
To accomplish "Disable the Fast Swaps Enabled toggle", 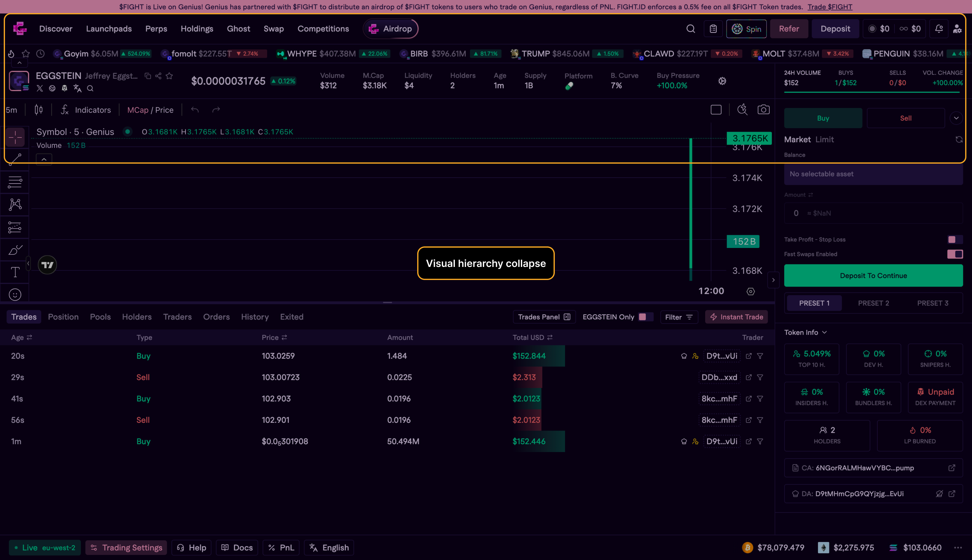I will [x=955, y=254].
